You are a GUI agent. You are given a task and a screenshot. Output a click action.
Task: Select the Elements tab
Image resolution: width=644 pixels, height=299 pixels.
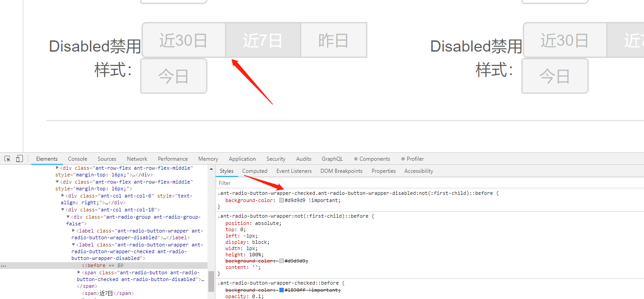47,159
